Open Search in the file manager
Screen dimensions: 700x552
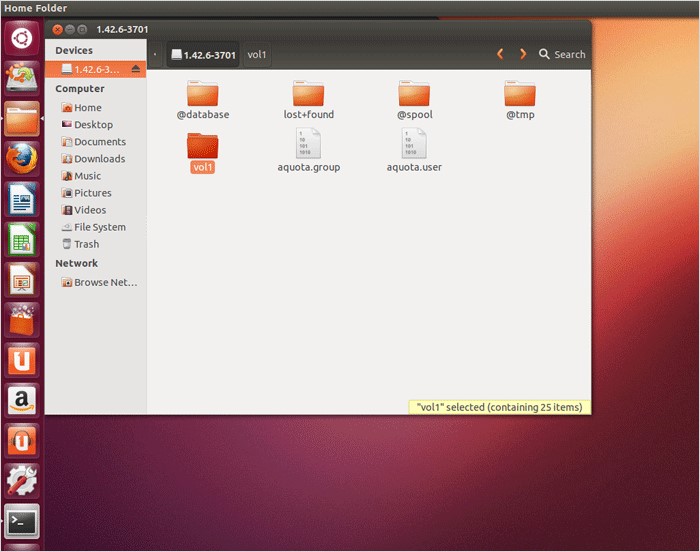562,54
